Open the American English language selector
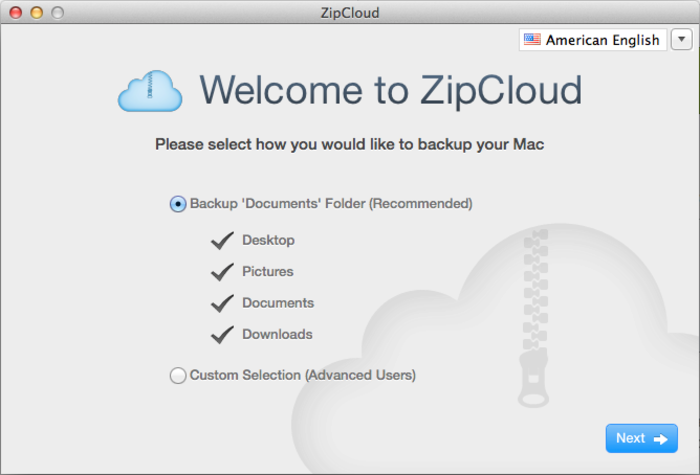This screenshot has width=700, height=475. [593, 40]
